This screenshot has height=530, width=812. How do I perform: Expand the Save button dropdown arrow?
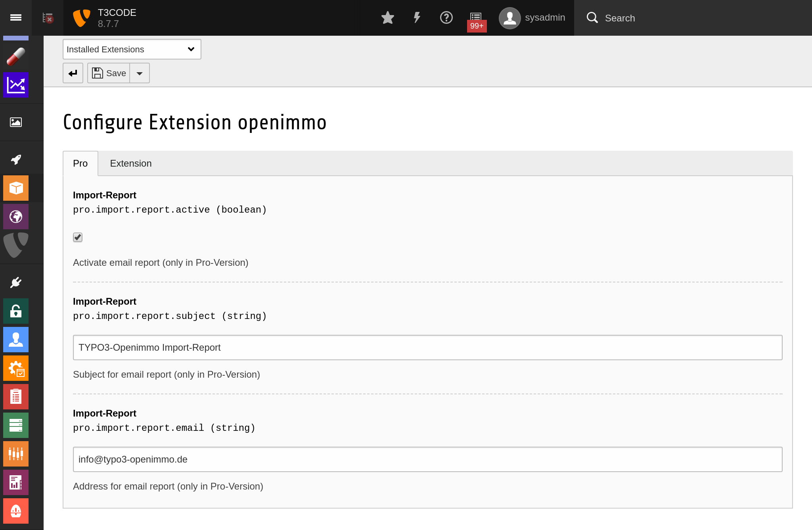pos(139,73)
